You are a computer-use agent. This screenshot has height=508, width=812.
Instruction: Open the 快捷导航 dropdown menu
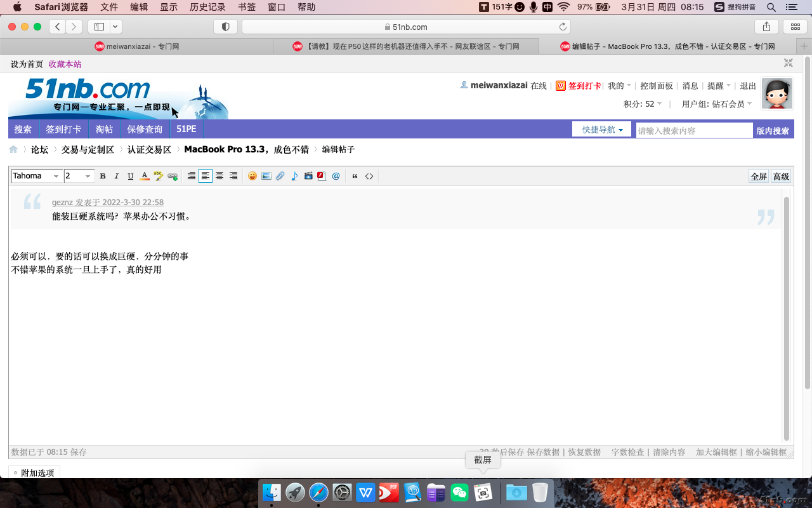(x=601, y=130)
